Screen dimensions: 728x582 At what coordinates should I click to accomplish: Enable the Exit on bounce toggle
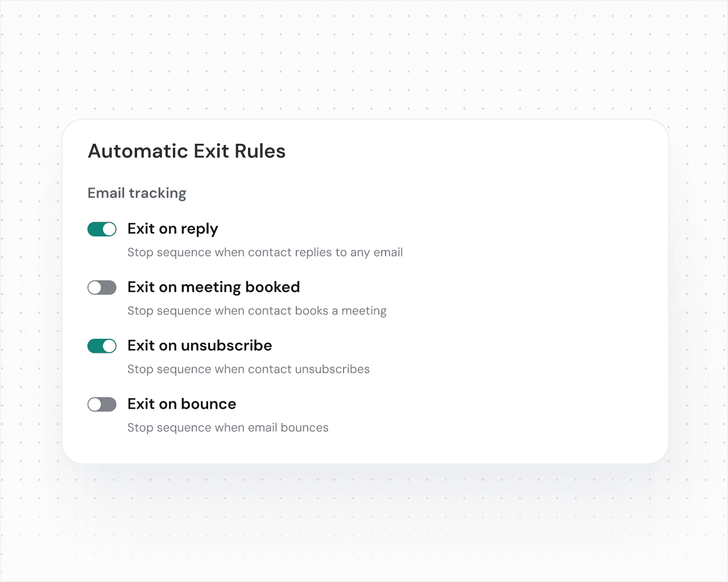coord(102,404)
